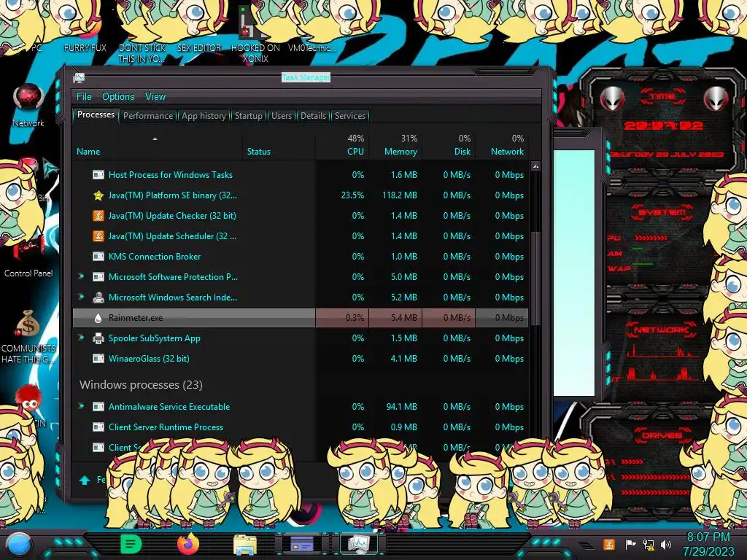Click the volume speaker tray icon
The image size is (747, 560).
click(666, 544)
